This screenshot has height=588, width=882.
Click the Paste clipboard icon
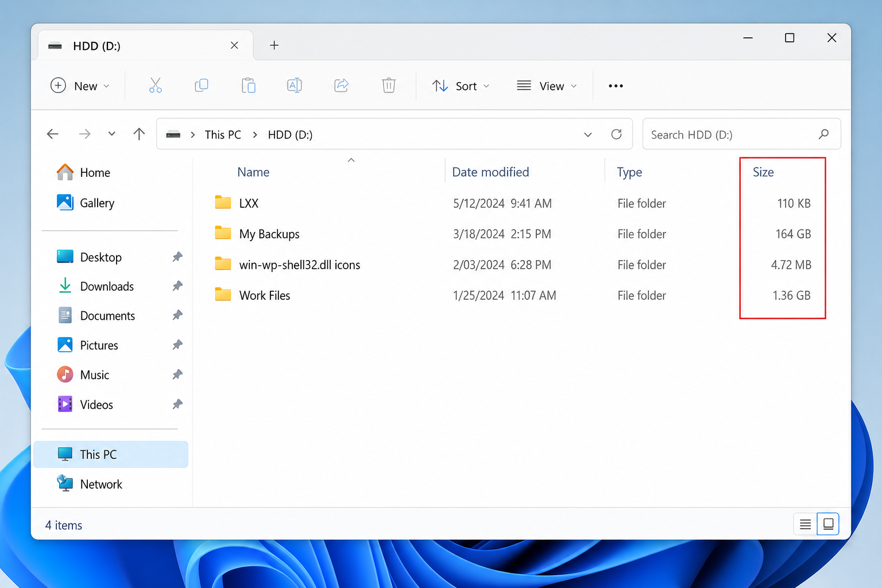pyautogui.click(x=248, y=86)
